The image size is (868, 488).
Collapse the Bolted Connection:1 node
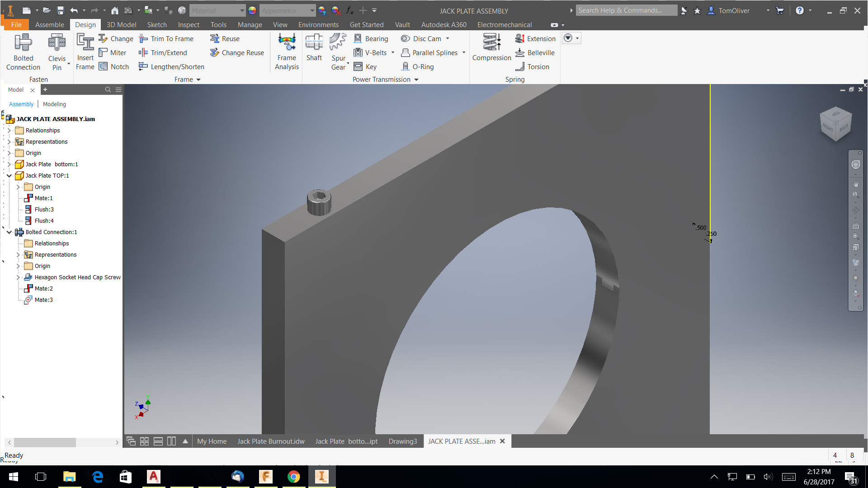pos(9,232)
